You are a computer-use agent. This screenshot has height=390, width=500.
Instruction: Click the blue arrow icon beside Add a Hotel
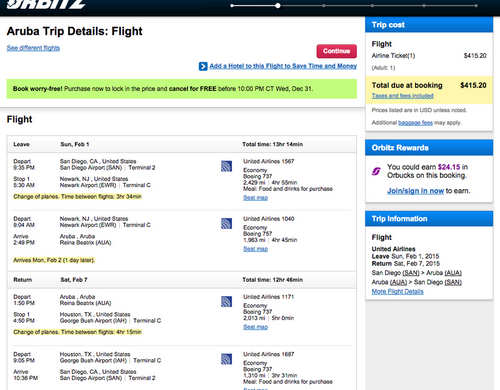[x=203, y=66]
